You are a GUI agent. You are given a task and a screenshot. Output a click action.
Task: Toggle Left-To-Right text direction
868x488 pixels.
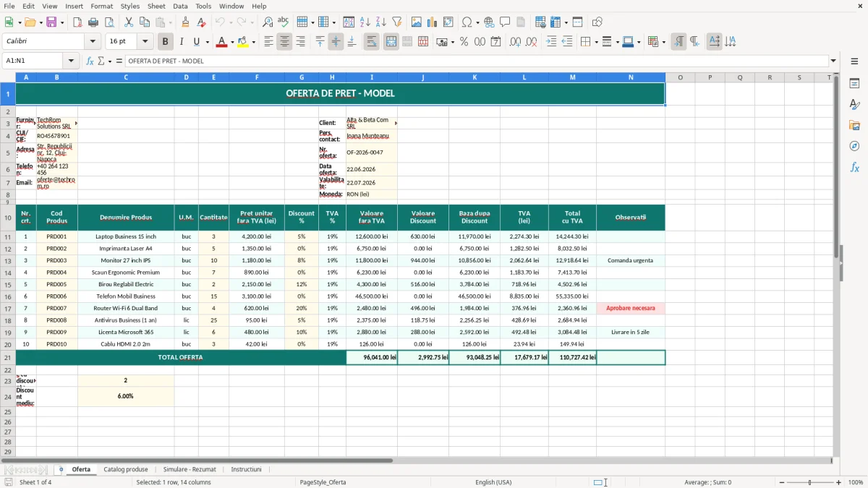[x=678, y=42]
